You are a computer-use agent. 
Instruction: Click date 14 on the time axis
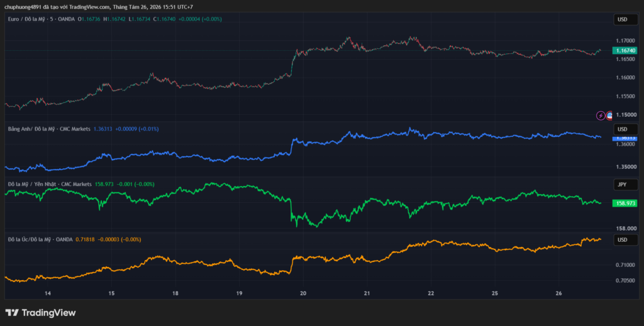(48, 293)
